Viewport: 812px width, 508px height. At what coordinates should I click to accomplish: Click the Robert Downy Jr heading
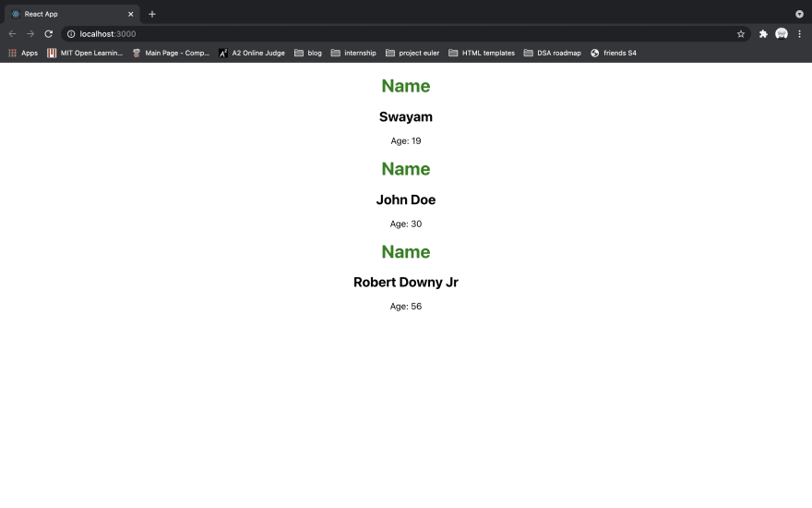[405, 282]
